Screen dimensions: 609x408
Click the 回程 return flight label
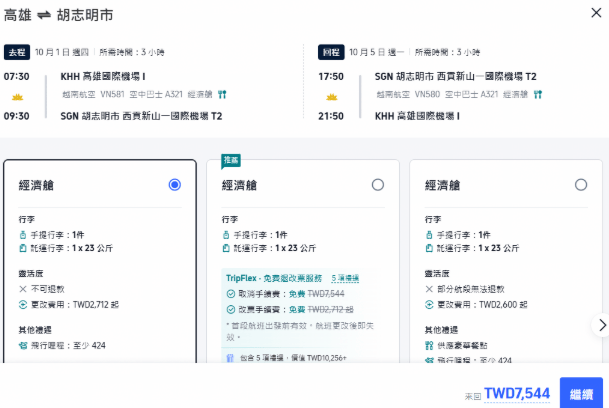pos(331,52)
